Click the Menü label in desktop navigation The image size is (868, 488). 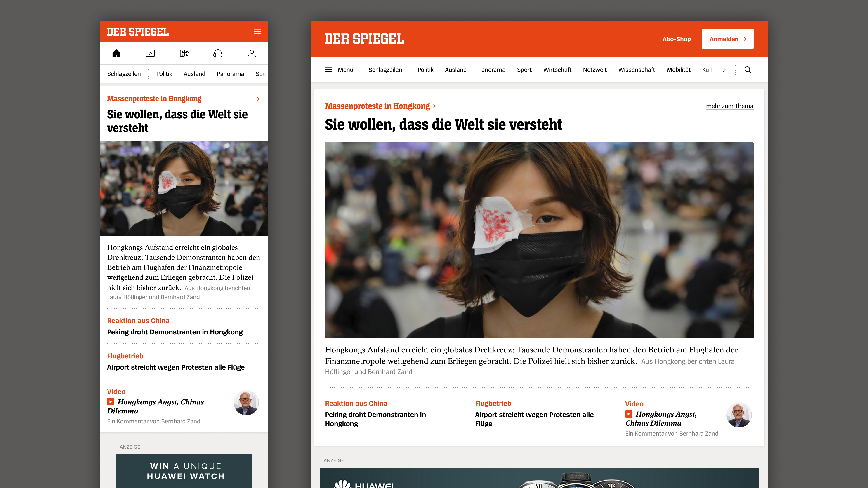click(x=345, y=70)
